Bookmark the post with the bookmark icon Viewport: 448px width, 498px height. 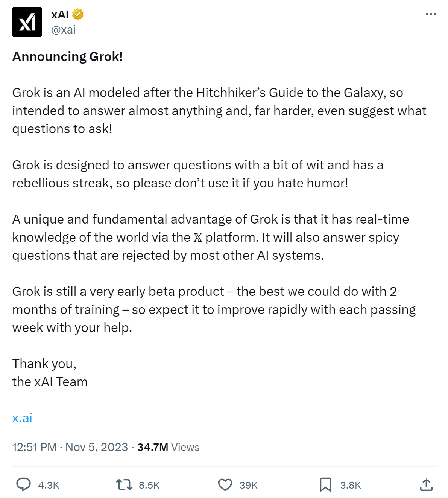pos(325,484)
